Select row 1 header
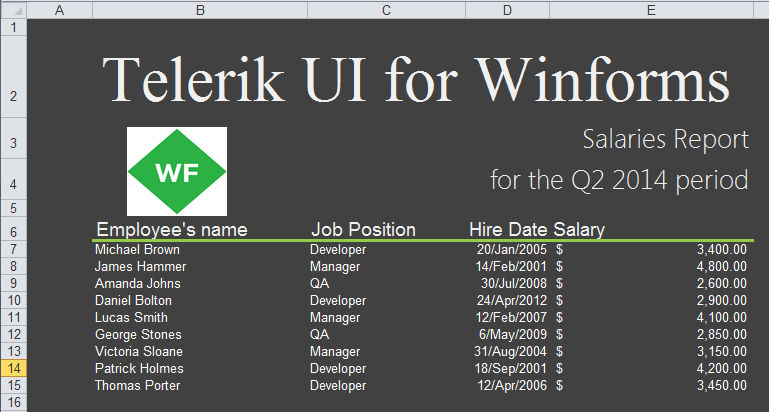The image size is (769, 412). pos(14,27)
